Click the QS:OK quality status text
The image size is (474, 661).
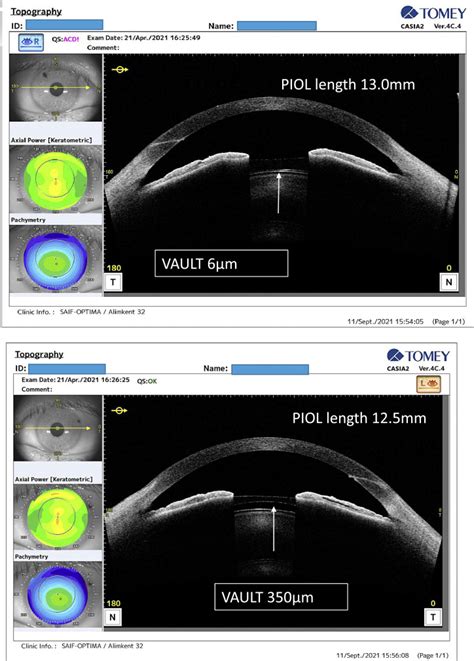147,381
